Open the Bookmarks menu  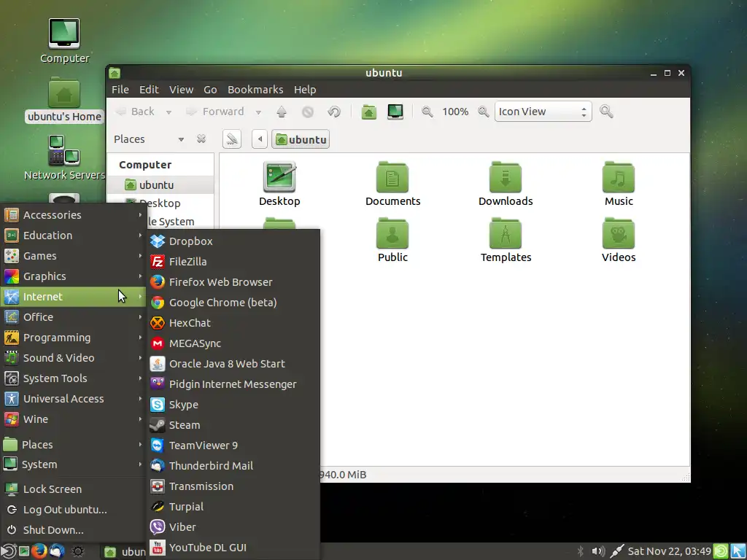255,90
